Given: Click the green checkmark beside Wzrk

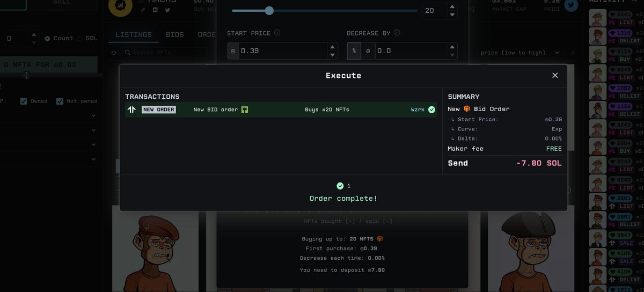Looking at the screenshot, I should [431, 109].
